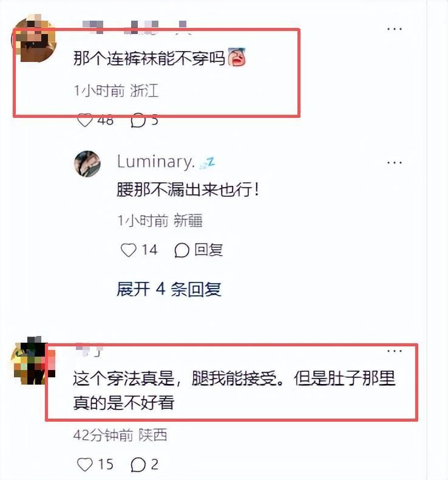Open three-dot menu beside Luminary's reply
Viewport: 448px width, 480px height.
[394, 163]
